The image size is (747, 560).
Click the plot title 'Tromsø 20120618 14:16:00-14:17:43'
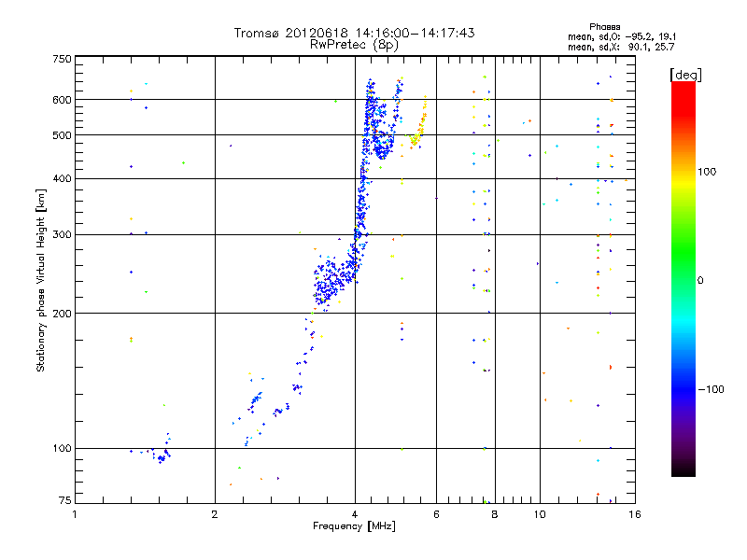click(354, 33)
